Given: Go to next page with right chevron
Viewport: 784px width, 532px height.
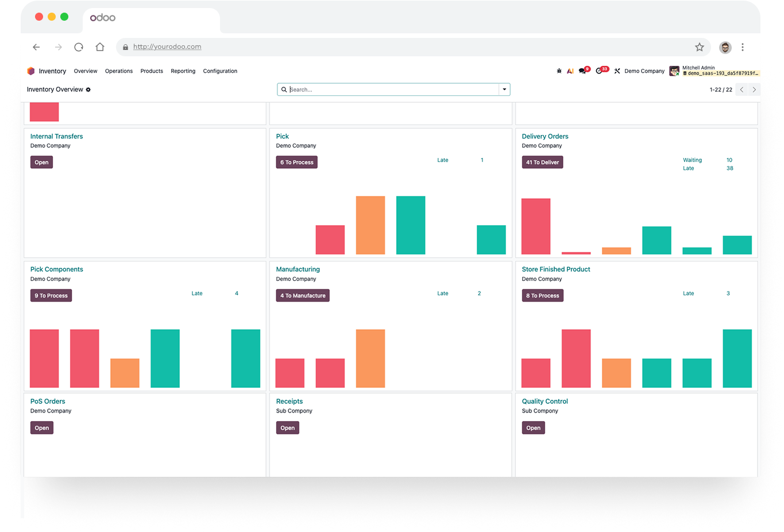Looking at the screenshot, I should point(754,90).
